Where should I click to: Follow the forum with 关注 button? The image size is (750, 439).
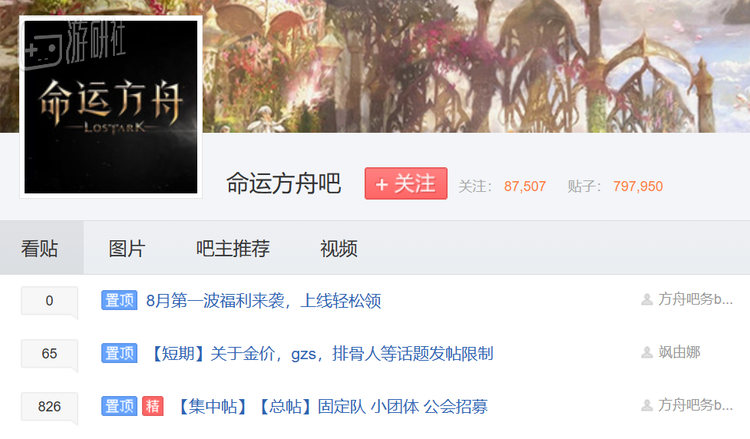406,183
